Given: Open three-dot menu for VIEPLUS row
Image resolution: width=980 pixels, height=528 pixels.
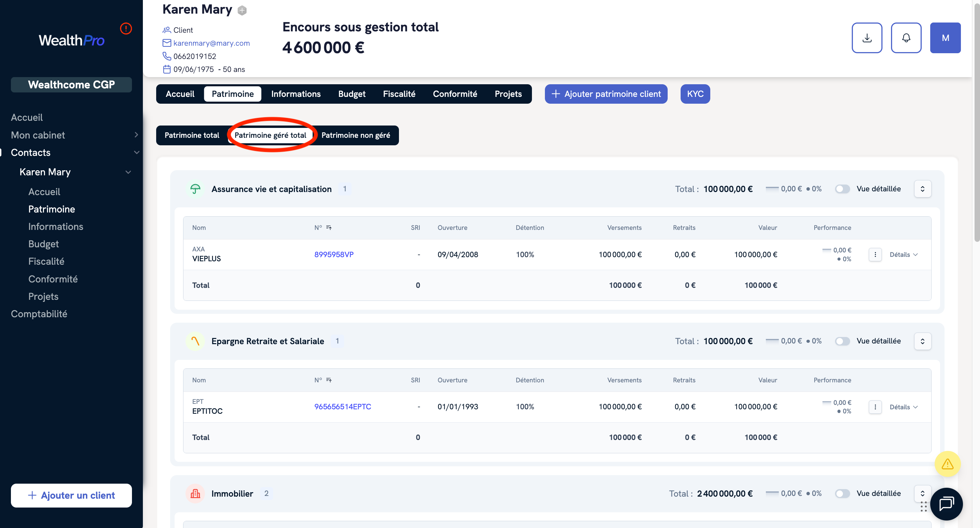Looking at the screenshot, I should tap(875, 254).
